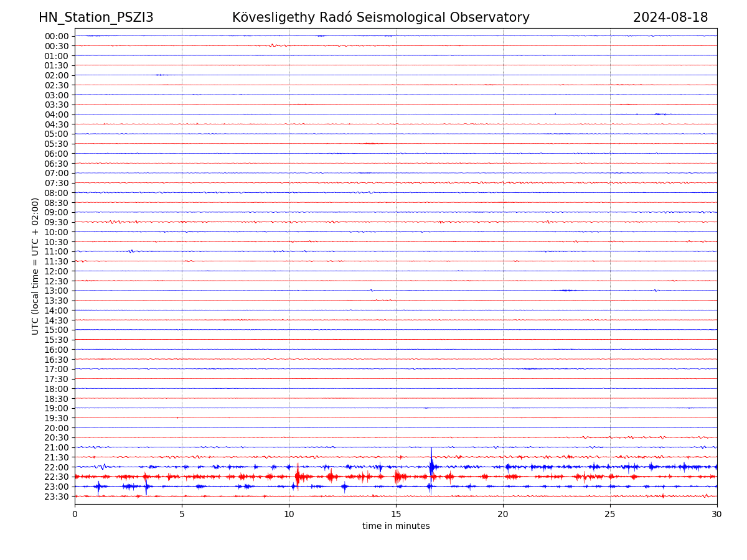This screenshot has width=747, height=560.
Task: Click the 09:30 row label
Action: (x=57, y=222)
